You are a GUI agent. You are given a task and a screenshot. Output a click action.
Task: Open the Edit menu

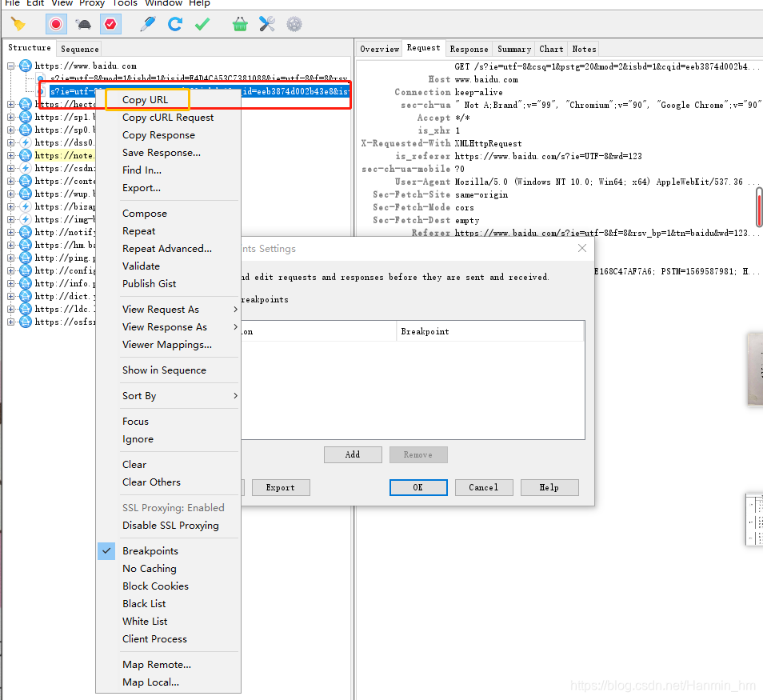coord(35,3)
